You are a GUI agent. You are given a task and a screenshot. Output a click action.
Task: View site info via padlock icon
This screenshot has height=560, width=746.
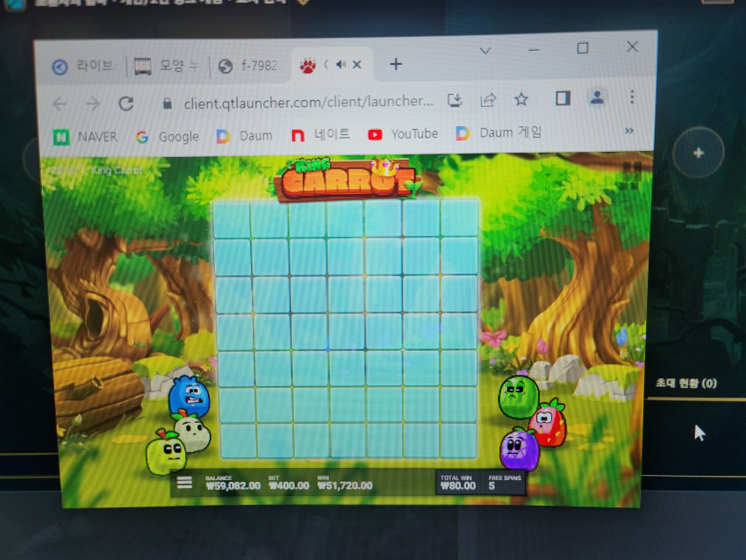point(167,104)
